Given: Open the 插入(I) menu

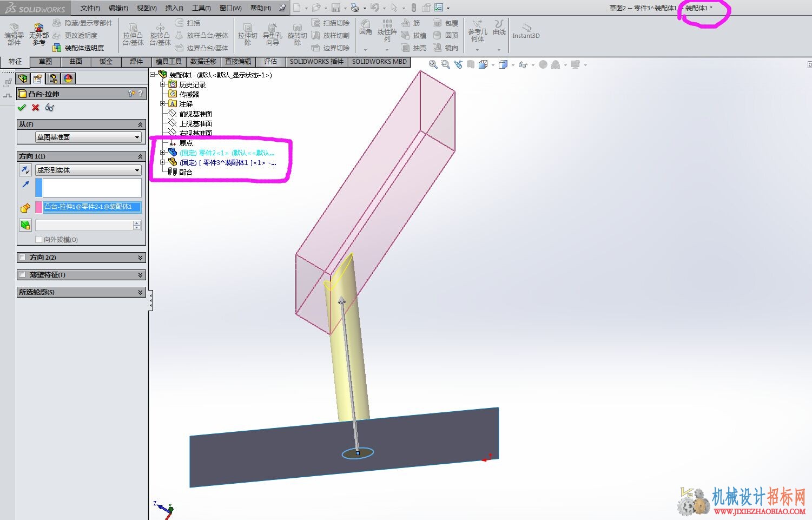Looking at the screenshot, I should click(x=174, y=8).
